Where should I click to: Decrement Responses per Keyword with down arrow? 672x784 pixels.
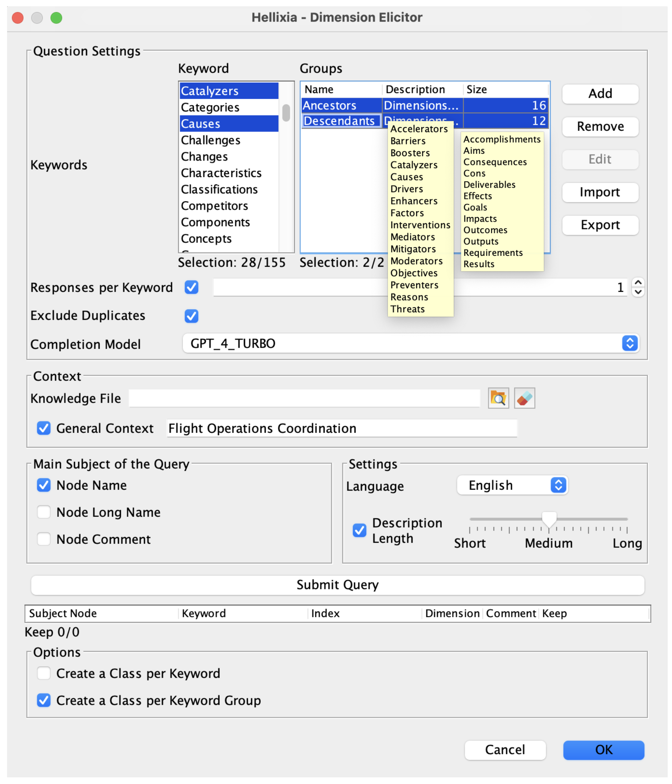click(638, 292)
